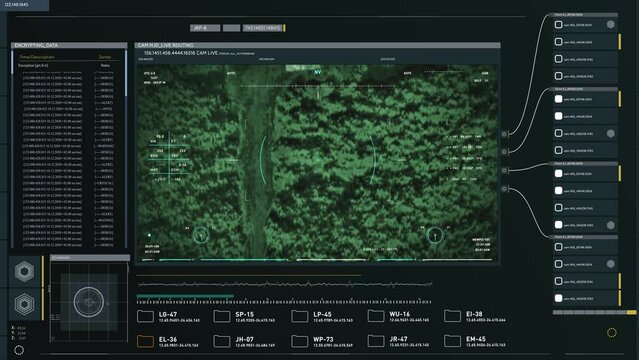Open the LP-45 folder icon
Screen dimensions: 639x360
pyautogui.click(x=300, y=316)
